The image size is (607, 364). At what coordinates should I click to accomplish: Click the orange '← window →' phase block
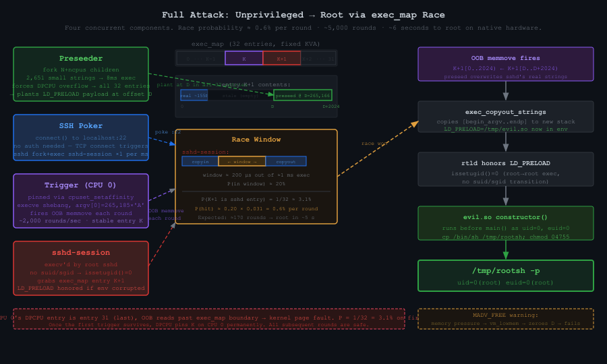[242, 161]
